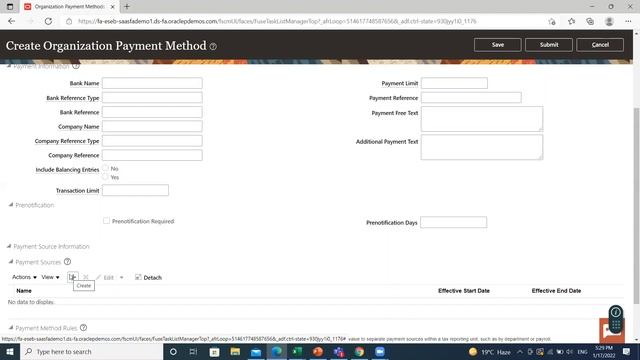
Task: Click the Create payment source icon
Action: click(73, 277)
